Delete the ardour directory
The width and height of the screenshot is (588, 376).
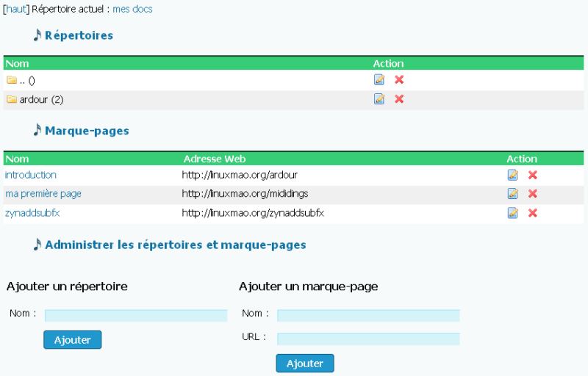(399, 99)
